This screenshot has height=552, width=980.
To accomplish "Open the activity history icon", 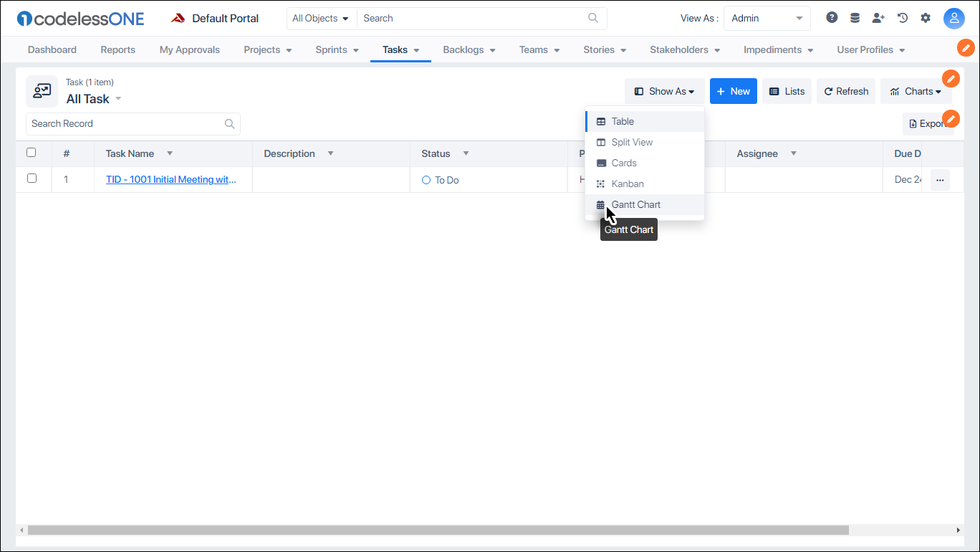I will (x=902, y=17).
